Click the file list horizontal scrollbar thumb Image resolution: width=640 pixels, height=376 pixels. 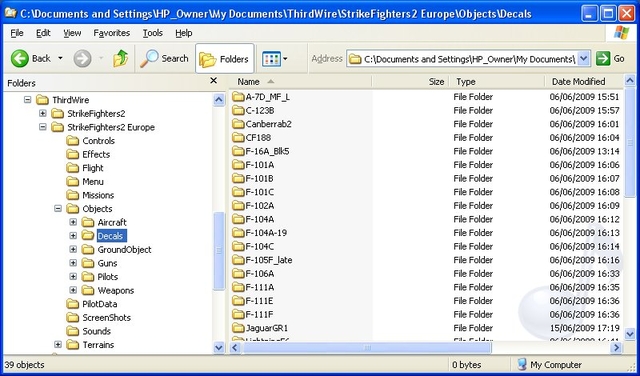pyautogui.click(x=367, y=348)
